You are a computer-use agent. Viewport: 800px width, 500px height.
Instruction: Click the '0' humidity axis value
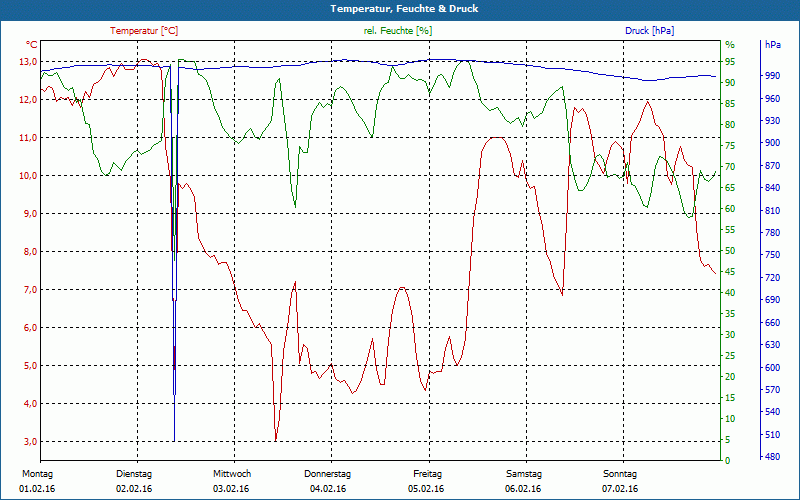pos(728,461)
